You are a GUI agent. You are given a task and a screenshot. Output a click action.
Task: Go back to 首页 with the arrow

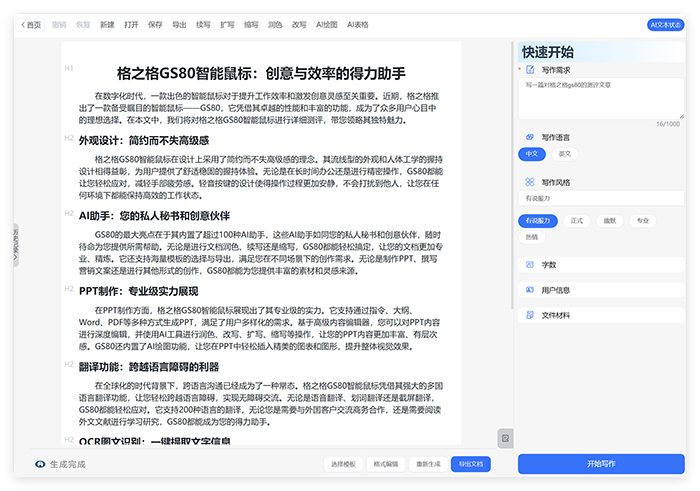[x=24, y=24]
